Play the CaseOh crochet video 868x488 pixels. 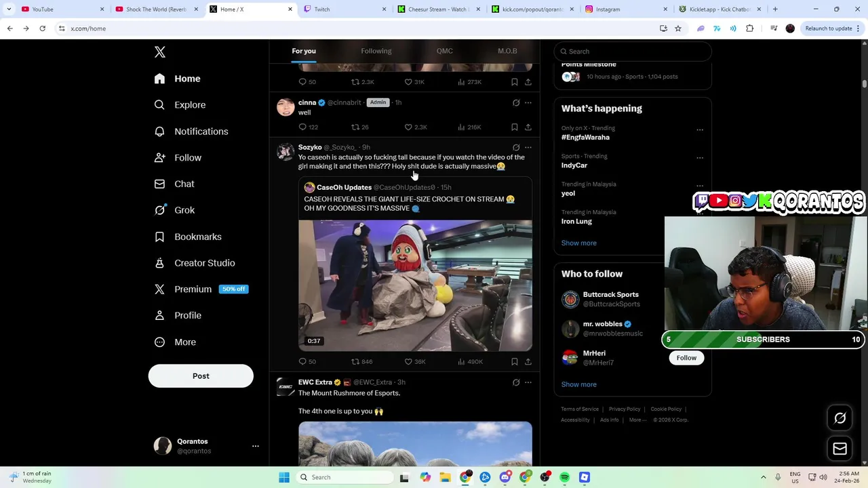(x=415, y=285)
